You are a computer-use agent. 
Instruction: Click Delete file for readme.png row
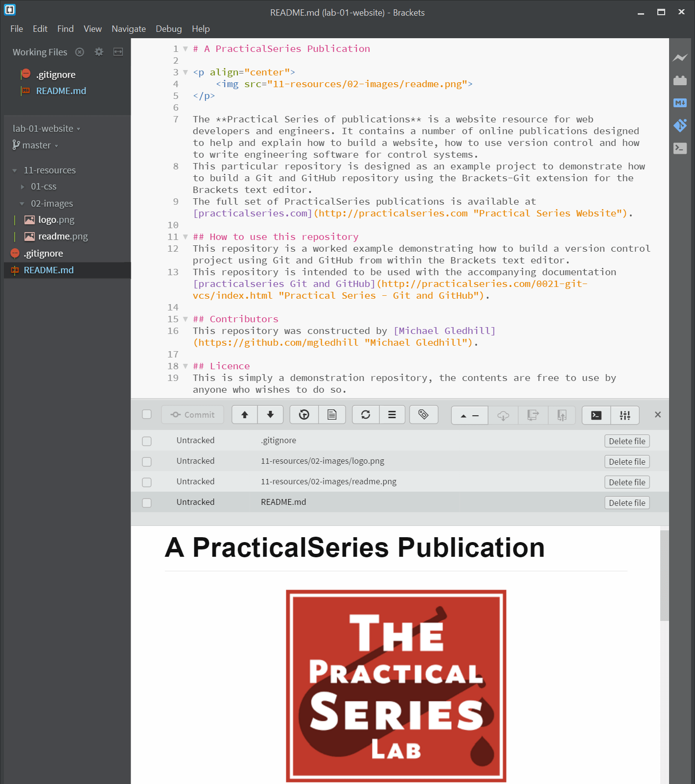[627, 482]
